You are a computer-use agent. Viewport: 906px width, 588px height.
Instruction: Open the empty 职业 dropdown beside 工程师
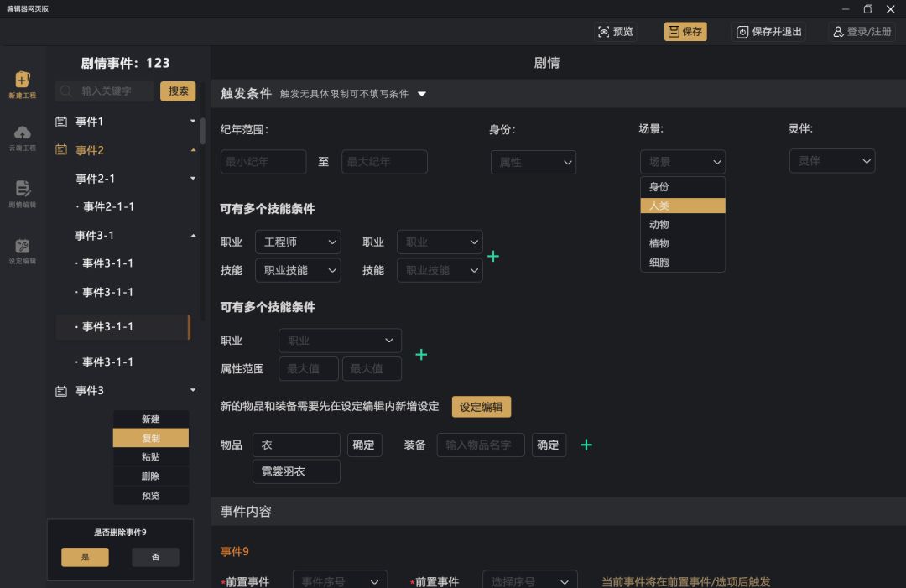point(440,242)
